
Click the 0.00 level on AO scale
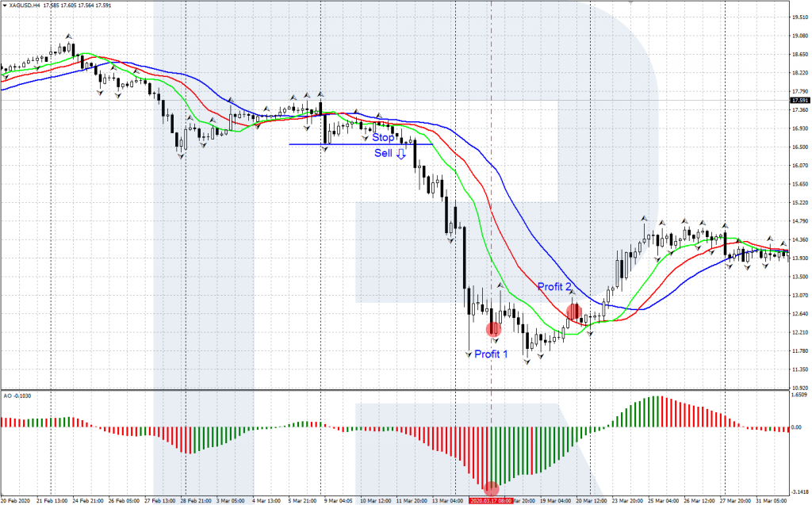798,427
